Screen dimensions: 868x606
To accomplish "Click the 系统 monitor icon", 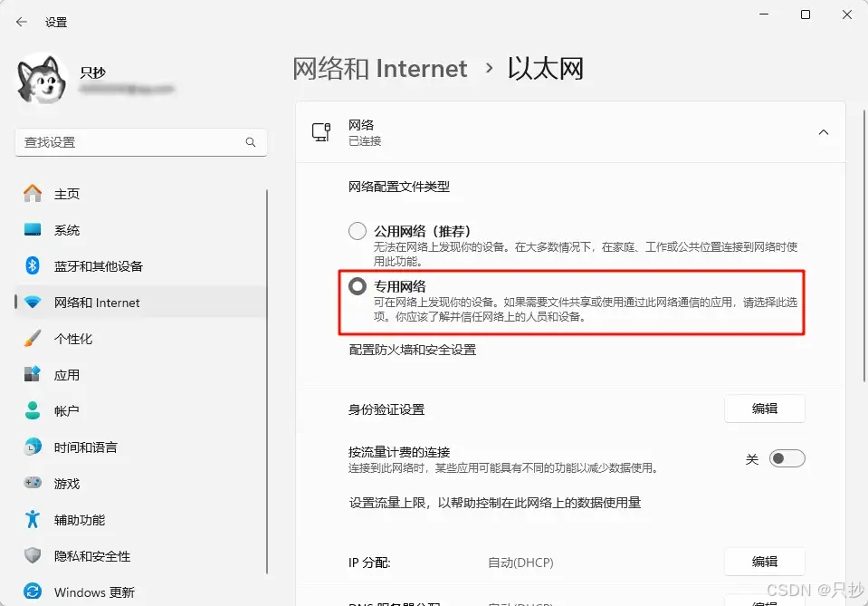I will (33, 230).
